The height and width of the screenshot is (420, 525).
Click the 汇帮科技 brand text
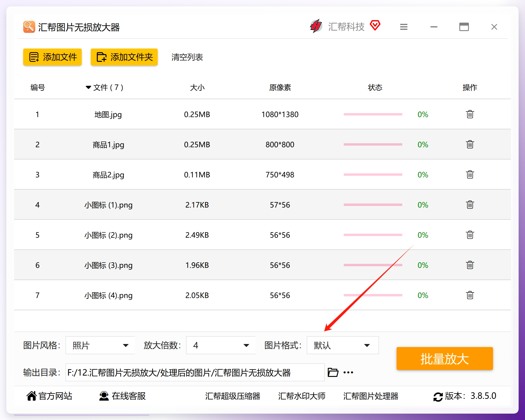pos(346,27)
